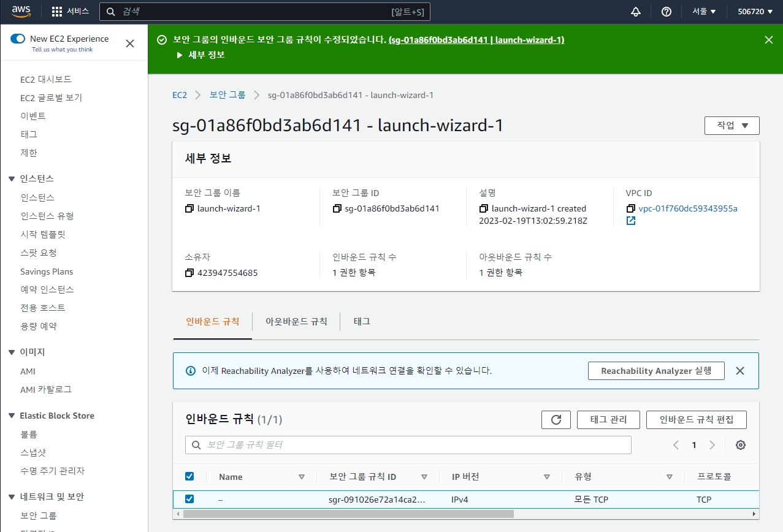The width and height of the screenshot is (783, 532).
Task: Dismiss the green success banner
Action: coord(769,40)
